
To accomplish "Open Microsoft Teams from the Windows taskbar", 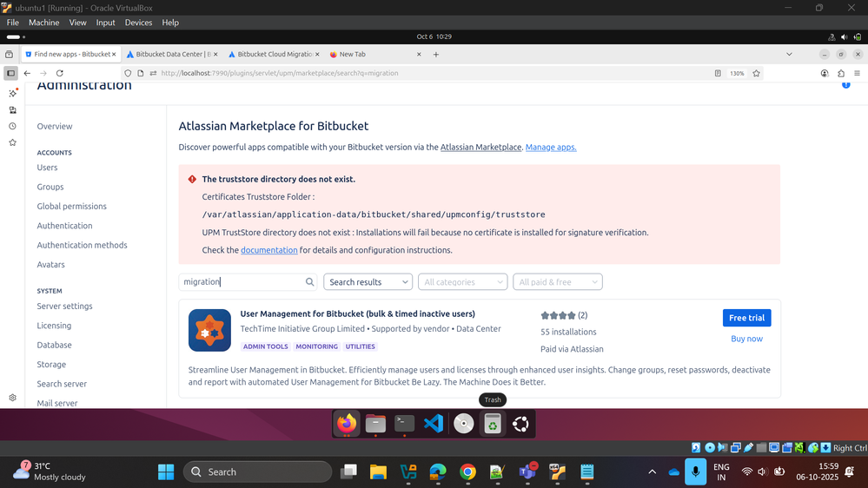I will coord(527,472).
